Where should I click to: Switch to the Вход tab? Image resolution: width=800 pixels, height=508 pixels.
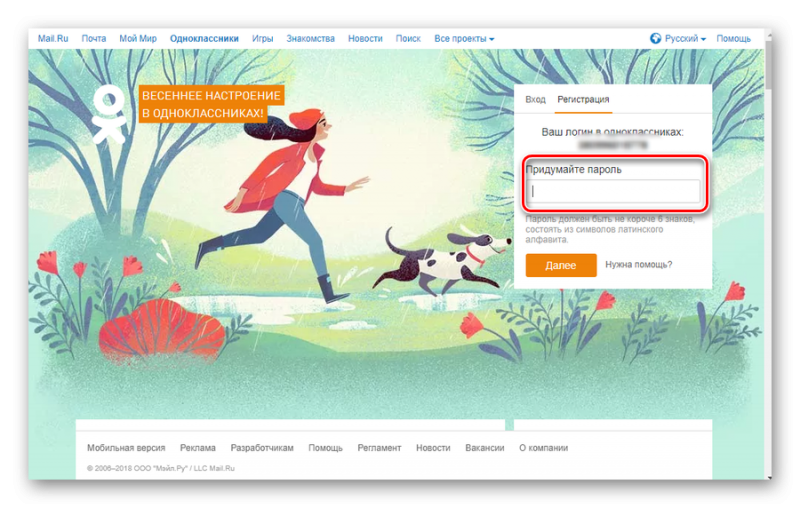pyautogui.click(x=536, y=99)
